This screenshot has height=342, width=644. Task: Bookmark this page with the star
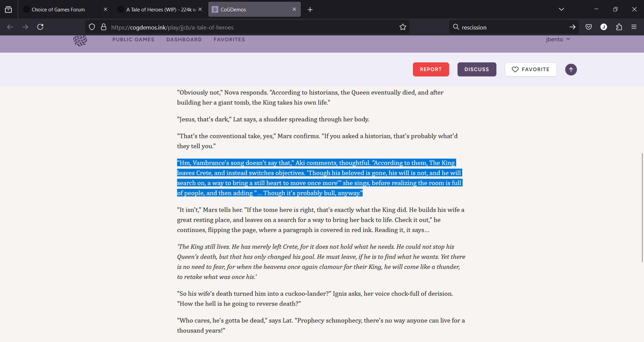click(x=403, y=27)
